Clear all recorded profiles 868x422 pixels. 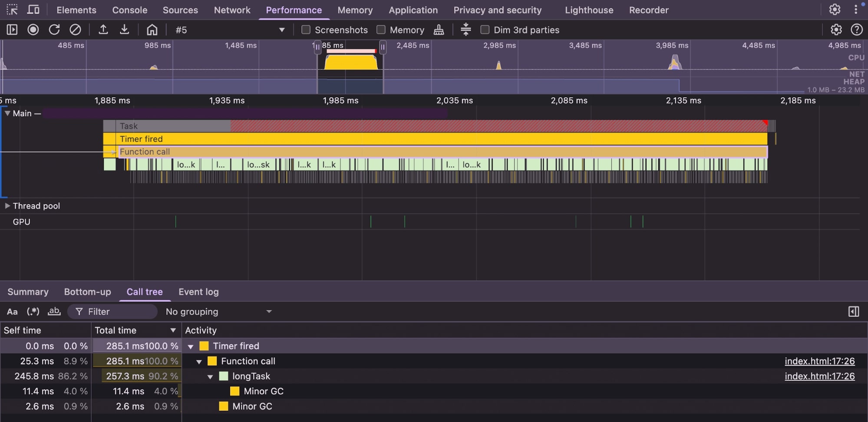[x=76, y=30]
